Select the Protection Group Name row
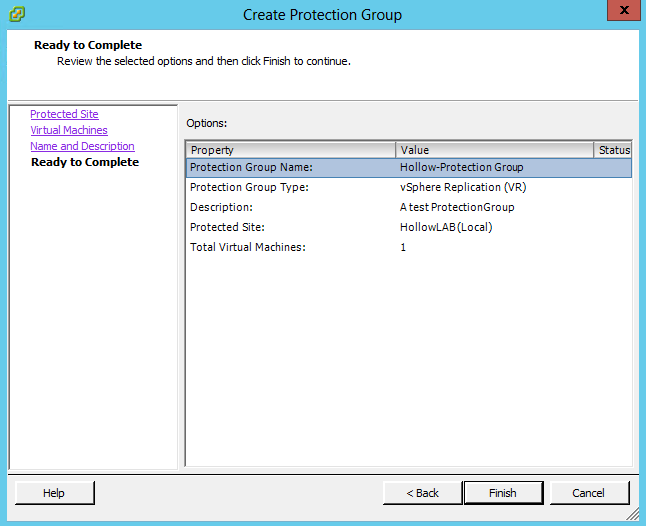The height and width of the screenshot is (526, 646). click(x=408, y=168)
